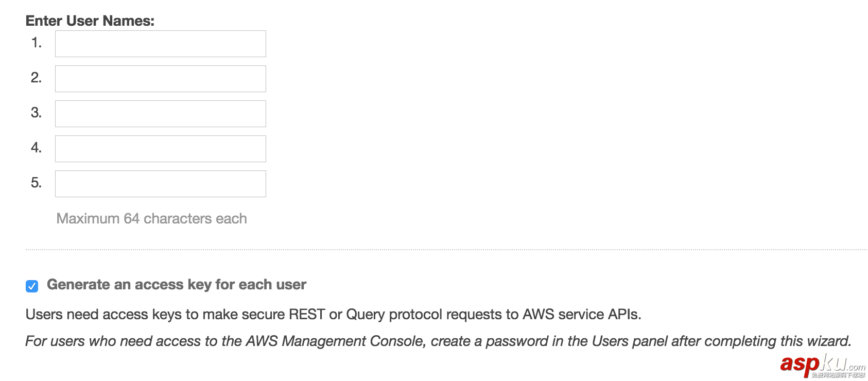Image resolution: width=868 pixels, height=381 pixels.
Task: Select the third user name field
Action: [x=160, y=114]
